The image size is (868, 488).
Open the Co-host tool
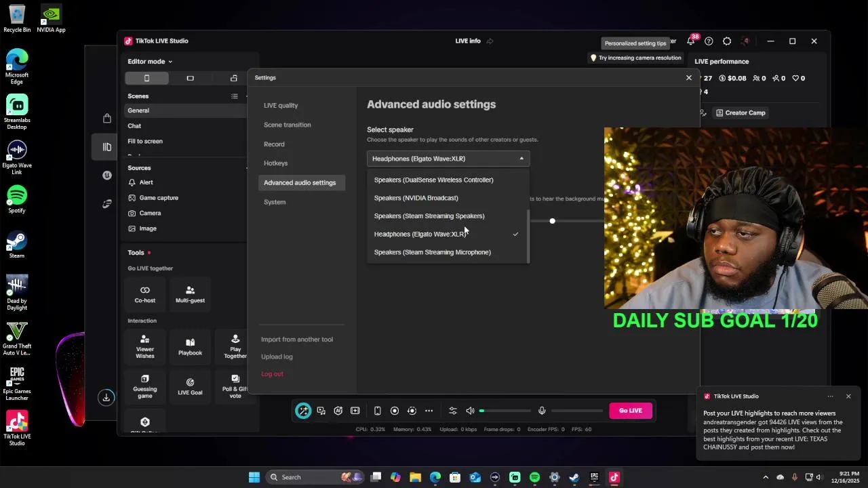(144, 294)
